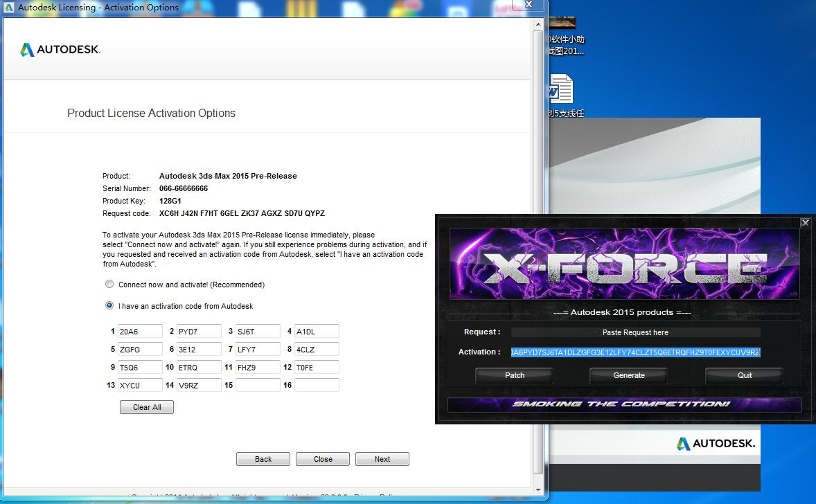Viewport: 816px width, 504px height.
Task: Close the Autodesk Licensing window
Action: 529,5
